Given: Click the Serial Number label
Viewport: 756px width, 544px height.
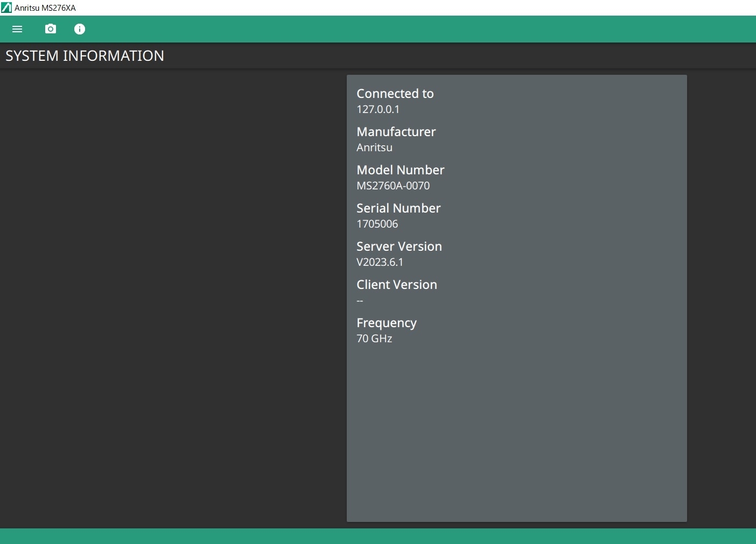Looking at the screenshot, I should 398,208.
